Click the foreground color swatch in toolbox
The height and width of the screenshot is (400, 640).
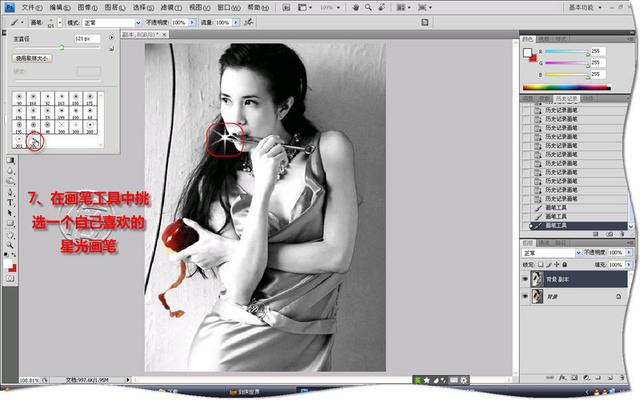click(x=8, y=264)
